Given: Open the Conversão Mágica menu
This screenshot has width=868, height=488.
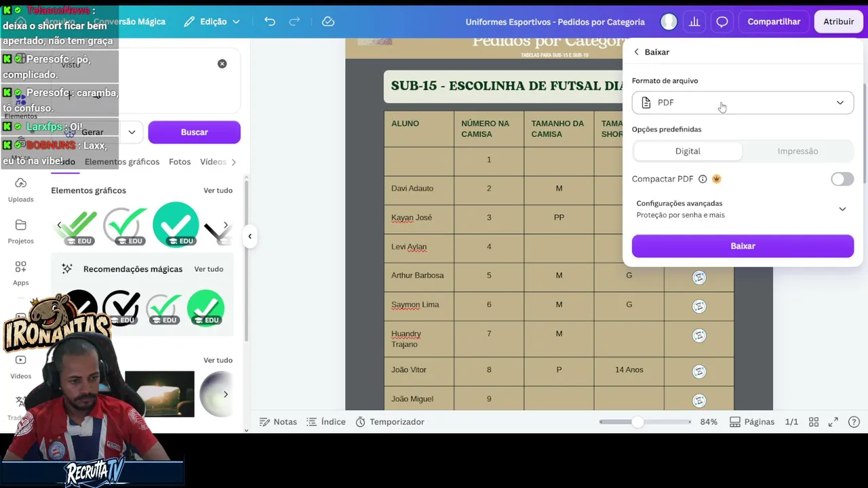Looking at the screenshot, I should [x=129, y=22].
